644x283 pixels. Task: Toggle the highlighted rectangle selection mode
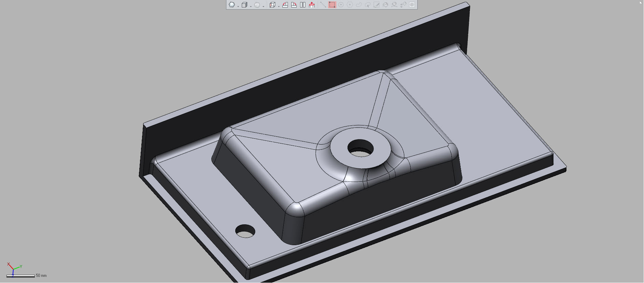click(332, 5)
